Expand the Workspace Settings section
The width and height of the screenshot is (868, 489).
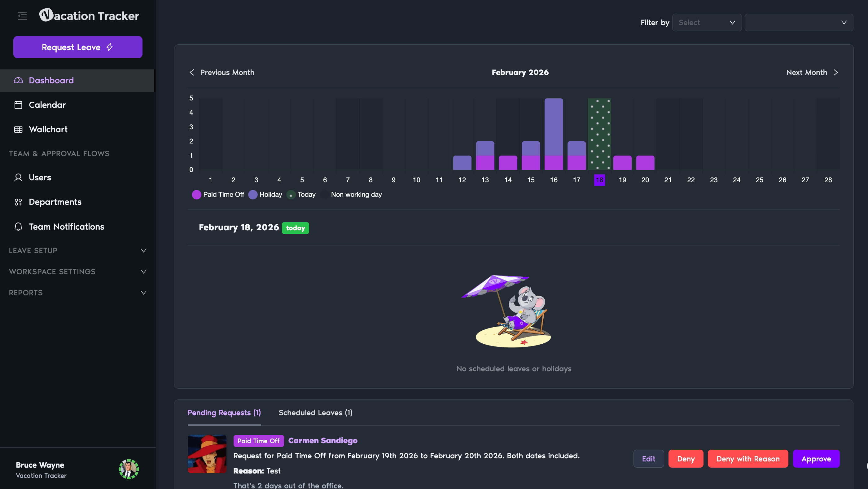click(143, 272)
